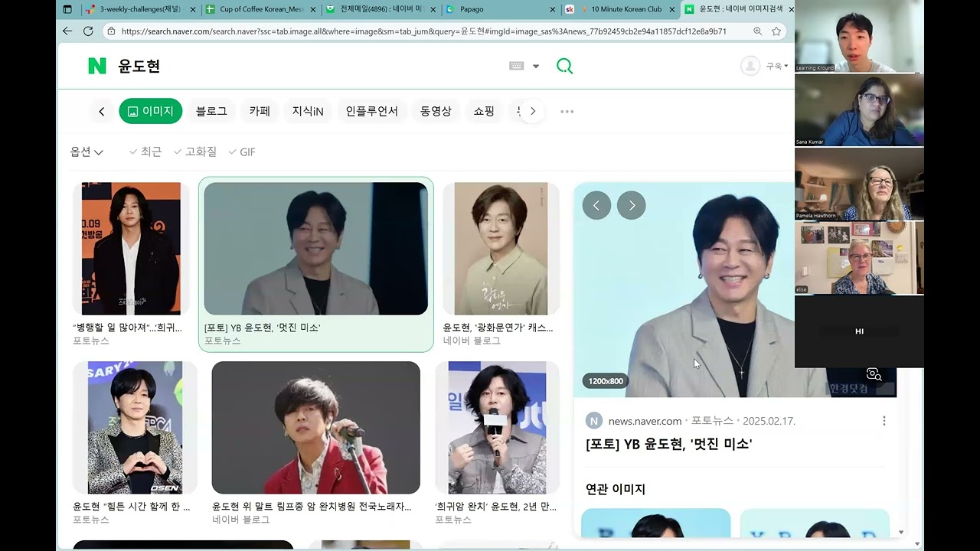This screenshot has width=980, height=551.
Task: Click the zoom magnifier in address bar
Action: [757, 31]
